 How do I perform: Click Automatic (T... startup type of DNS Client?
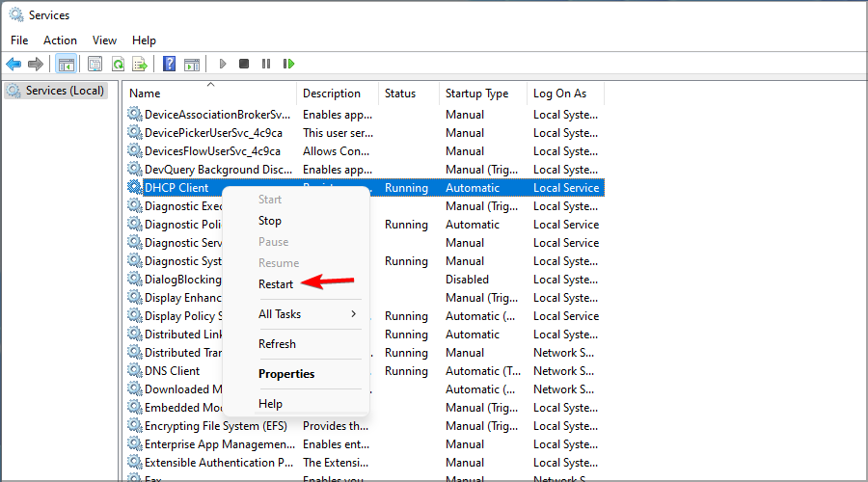tap(483, 371)
